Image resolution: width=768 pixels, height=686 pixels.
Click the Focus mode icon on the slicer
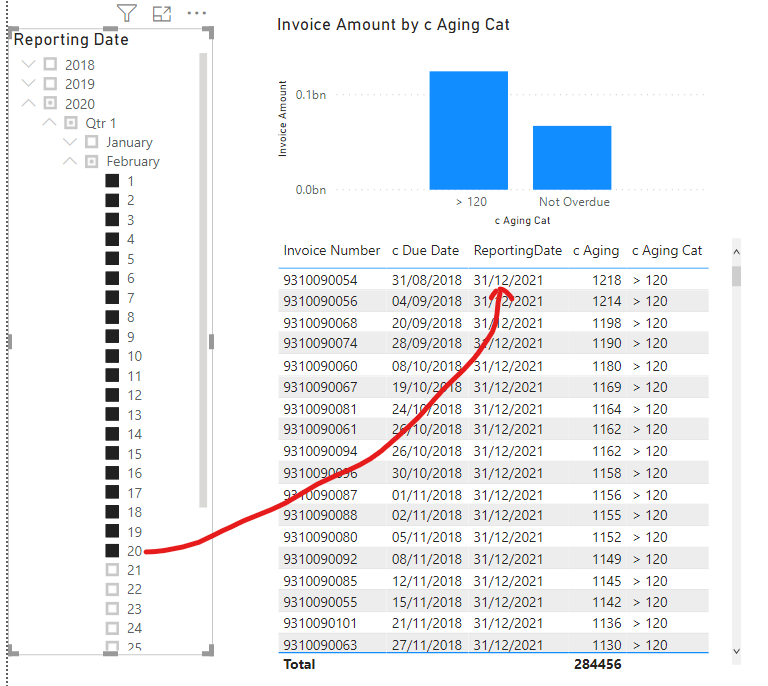coord(162,13)
